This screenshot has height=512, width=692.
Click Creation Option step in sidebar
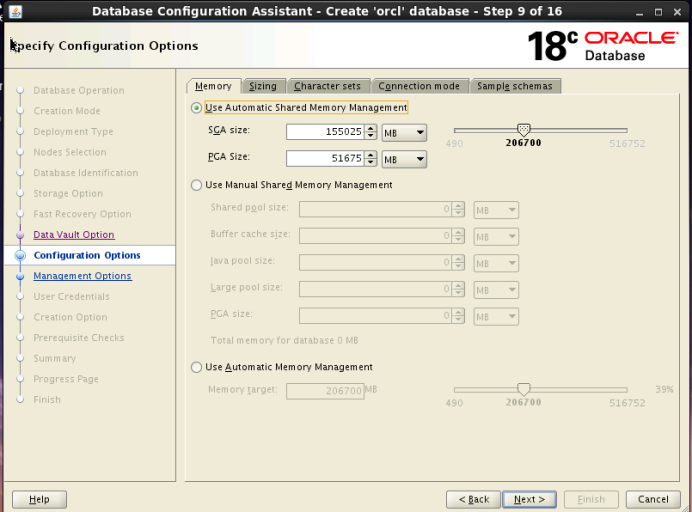[x=71, y=317]
